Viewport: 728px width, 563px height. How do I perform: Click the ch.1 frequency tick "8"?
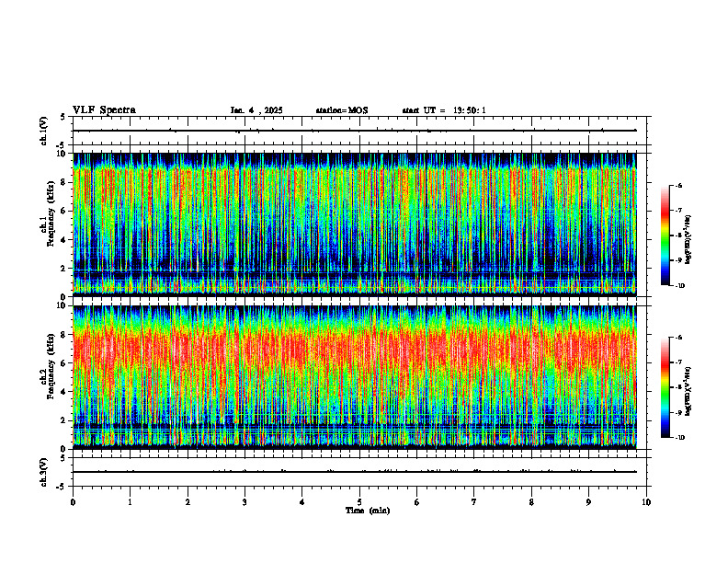[63, 182]
